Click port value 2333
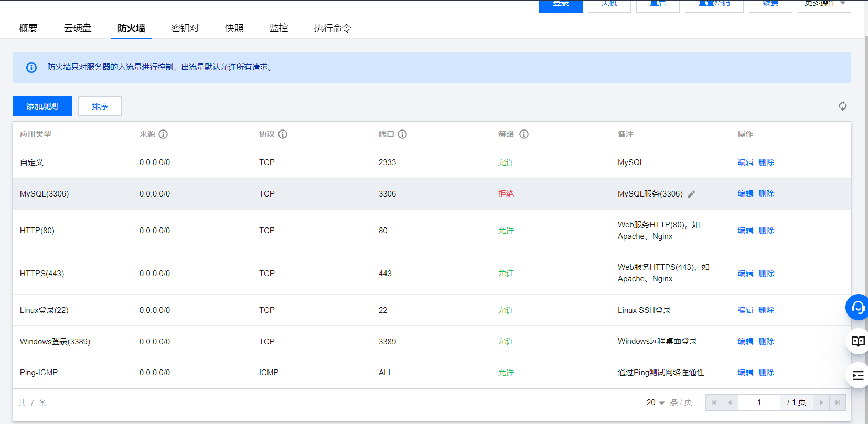The width and height of the screenshot is (868, 424). [388, 162]
